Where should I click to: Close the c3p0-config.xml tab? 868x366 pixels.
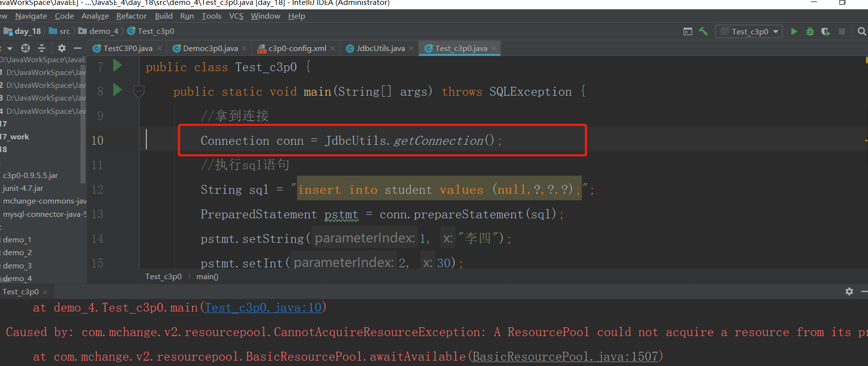(333, 49)
